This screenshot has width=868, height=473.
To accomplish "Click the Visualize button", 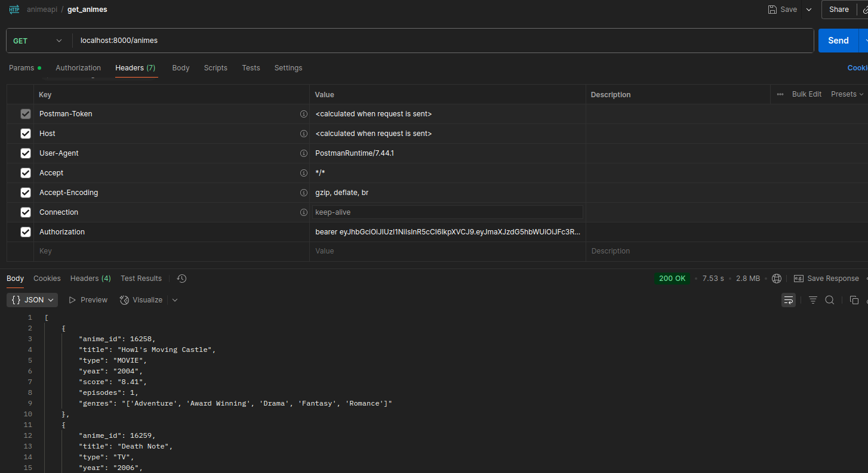I will [141, 300].
